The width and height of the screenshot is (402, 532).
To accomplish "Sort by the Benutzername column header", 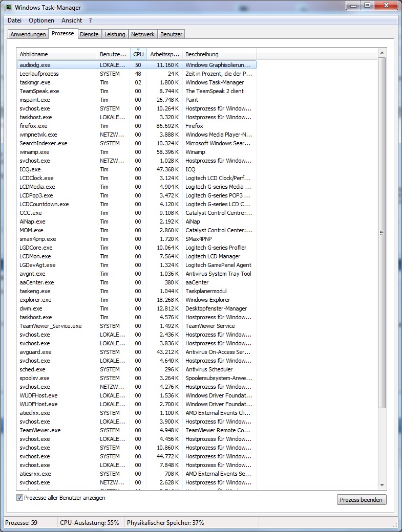I will click(113, 54).
